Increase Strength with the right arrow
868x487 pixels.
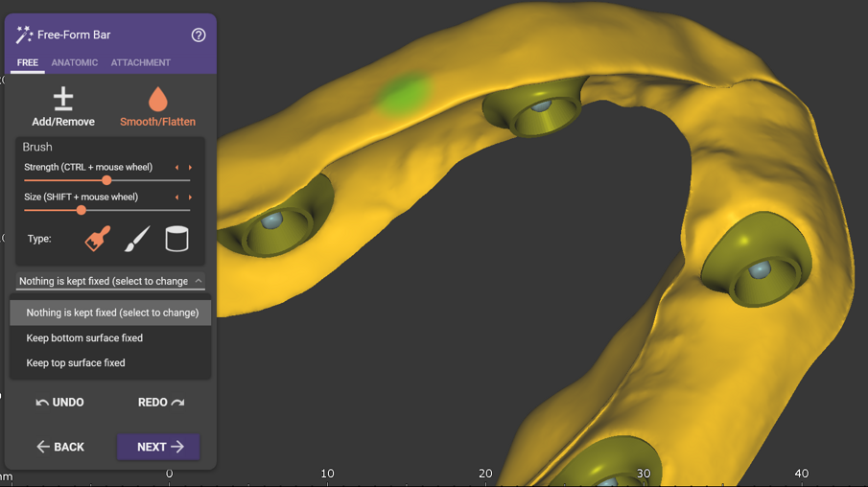click(190, 167)
